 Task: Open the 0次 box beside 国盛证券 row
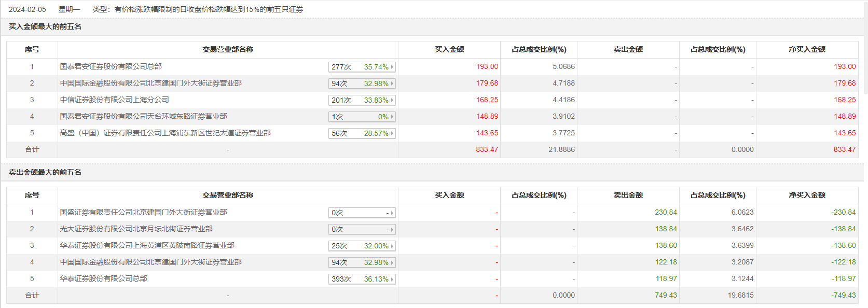click(x=362, y=213)
